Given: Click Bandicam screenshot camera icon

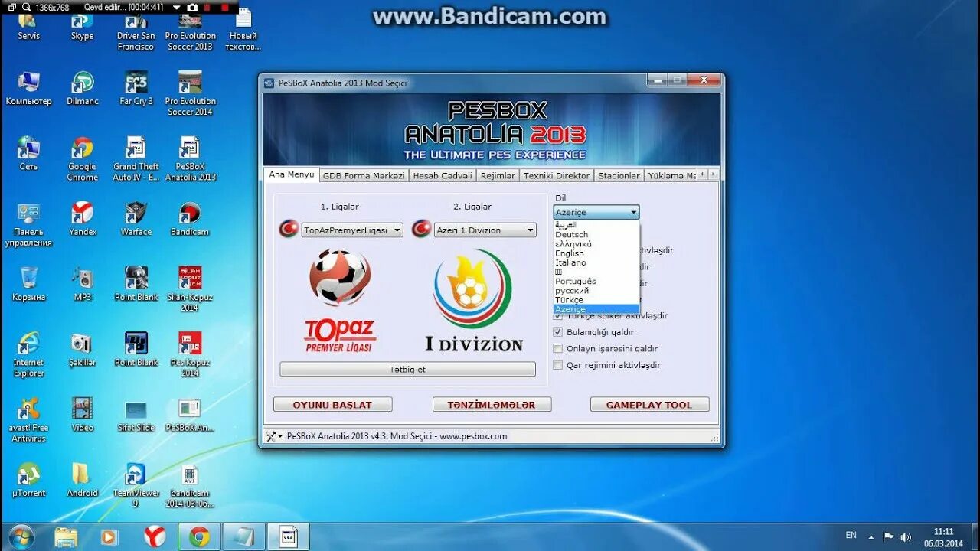Looking at the screenshot, I should (193, 7).
